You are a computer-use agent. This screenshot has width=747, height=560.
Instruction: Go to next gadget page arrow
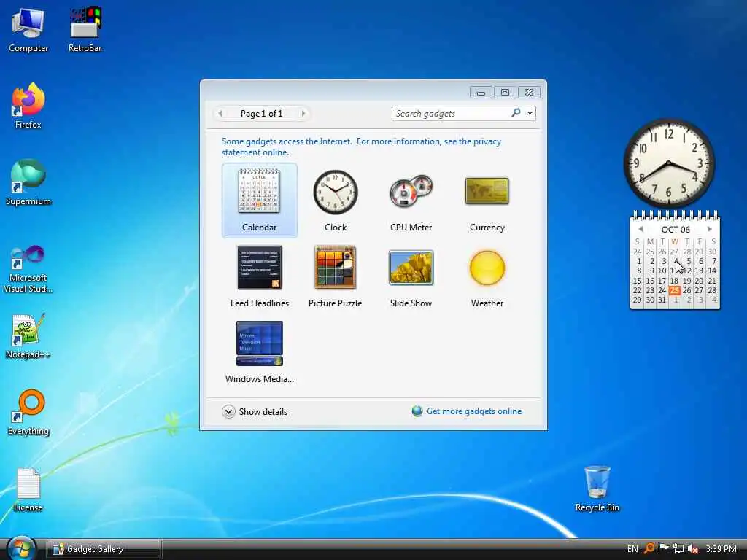click(303, 113)
